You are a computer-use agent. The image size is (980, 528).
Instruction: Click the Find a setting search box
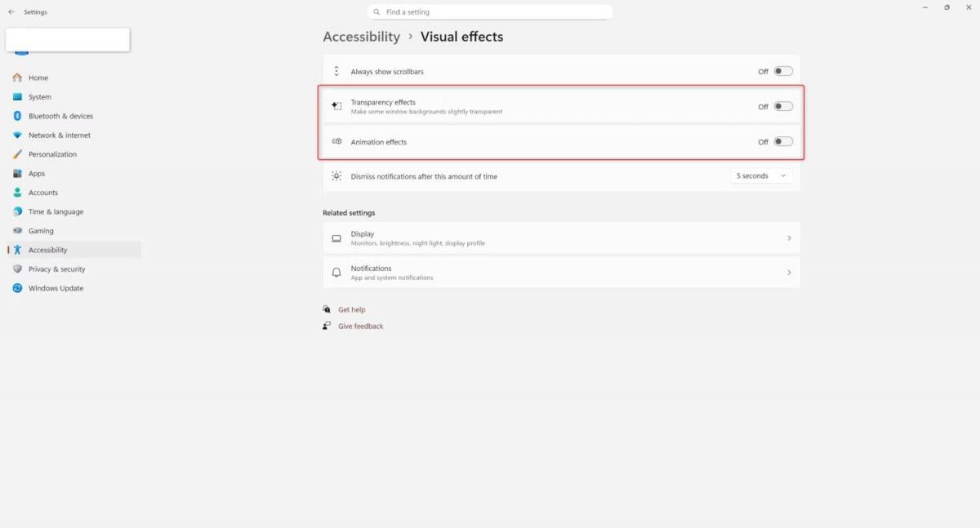tap(490, 11)
